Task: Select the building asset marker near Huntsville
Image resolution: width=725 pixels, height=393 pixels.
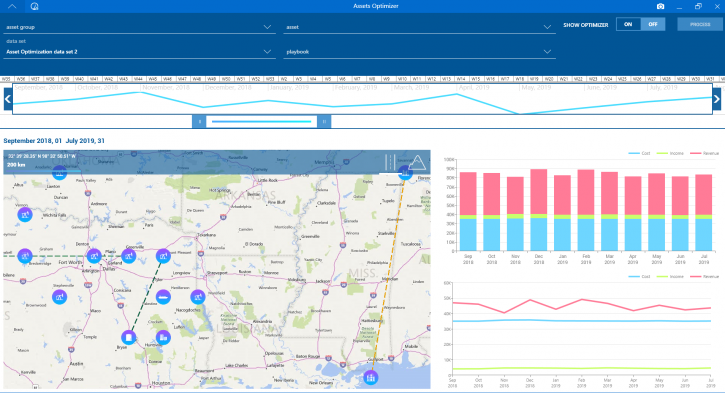Action: tap(163, 338)
